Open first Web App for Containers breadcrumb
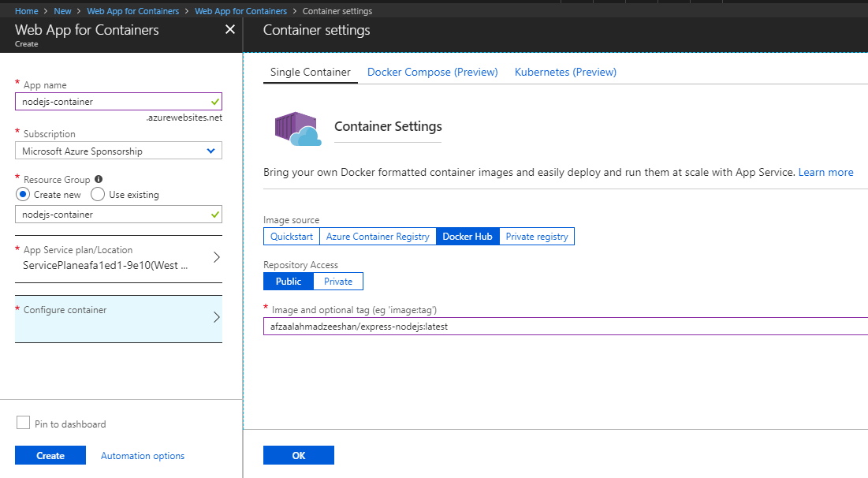 pyautogui.click(x=133, y=11)
